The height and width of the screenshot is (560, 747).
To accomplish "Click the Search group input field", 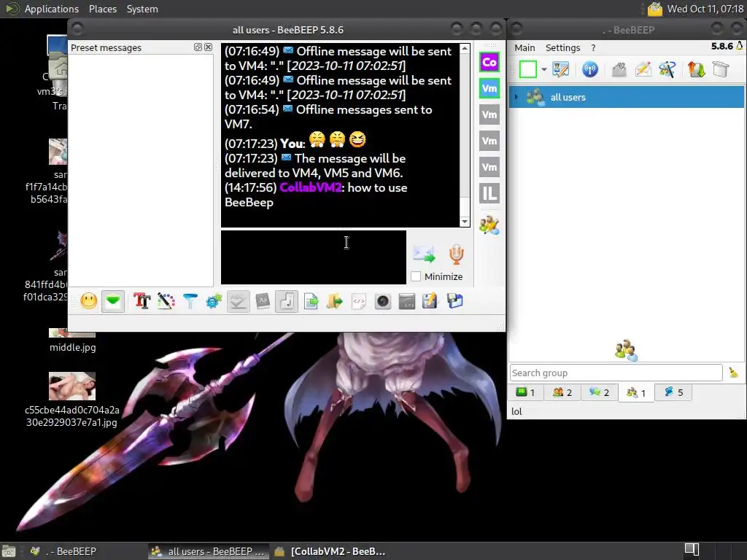I will 616,373.
